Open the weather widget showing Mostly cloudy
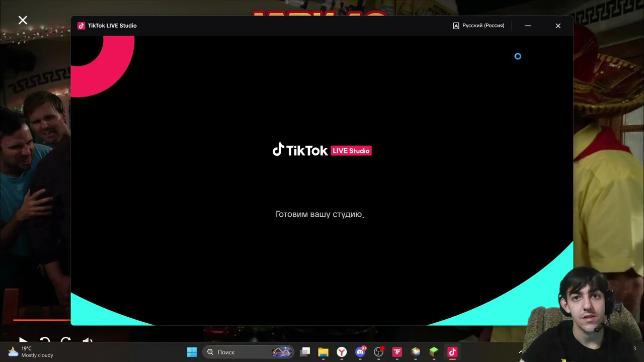The image size is (644, 362). [31, 352]
